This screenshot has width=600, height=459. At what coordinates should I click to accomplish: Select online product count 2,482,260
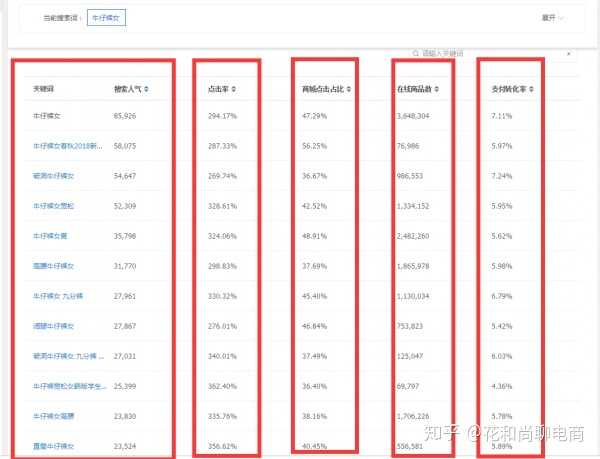point(413,236)
